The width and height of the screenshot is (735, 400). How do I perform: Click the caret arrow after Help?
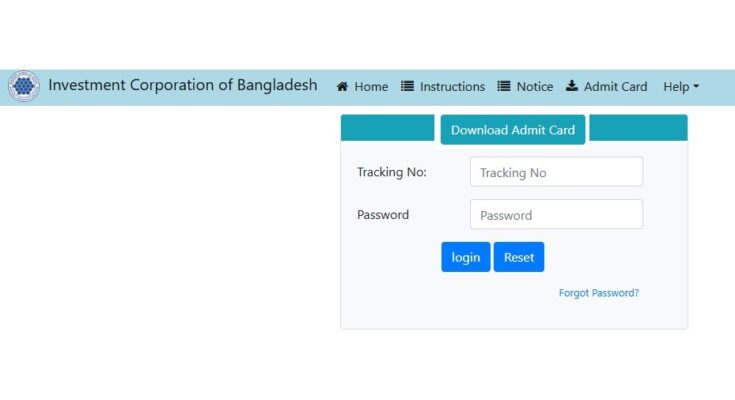pyautogui.click(x=696, y=87)
